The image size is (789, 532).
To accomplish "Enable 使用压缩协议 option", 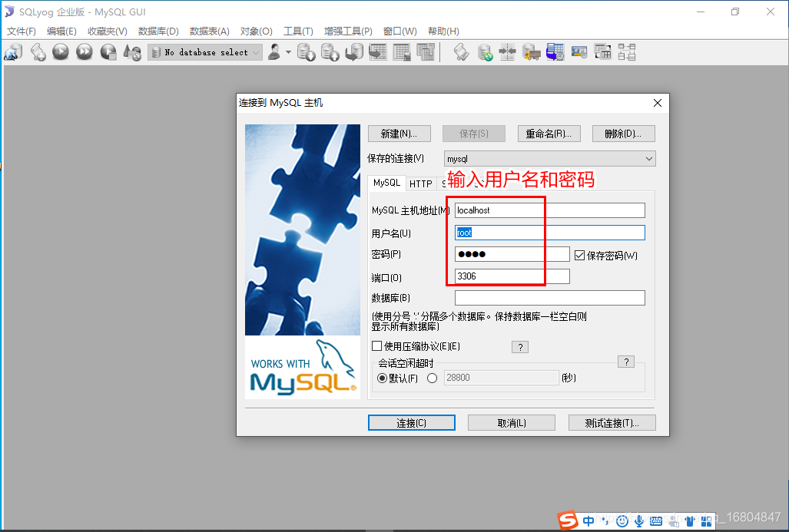I will pos(377,346).
